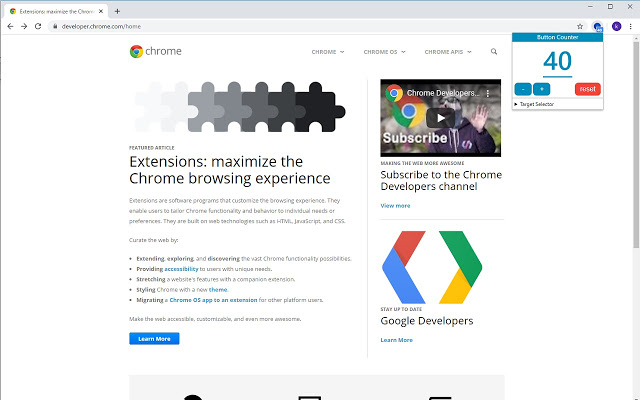Open the Chrome OS app to an extension link
Viewport: 640px width, 400px height.
click(213, 300)
